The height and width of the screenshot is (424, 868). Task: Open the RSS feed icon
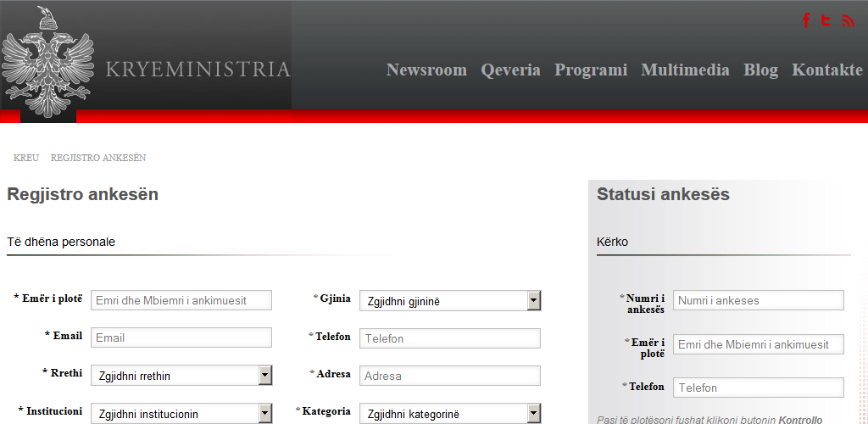[848, 20]
